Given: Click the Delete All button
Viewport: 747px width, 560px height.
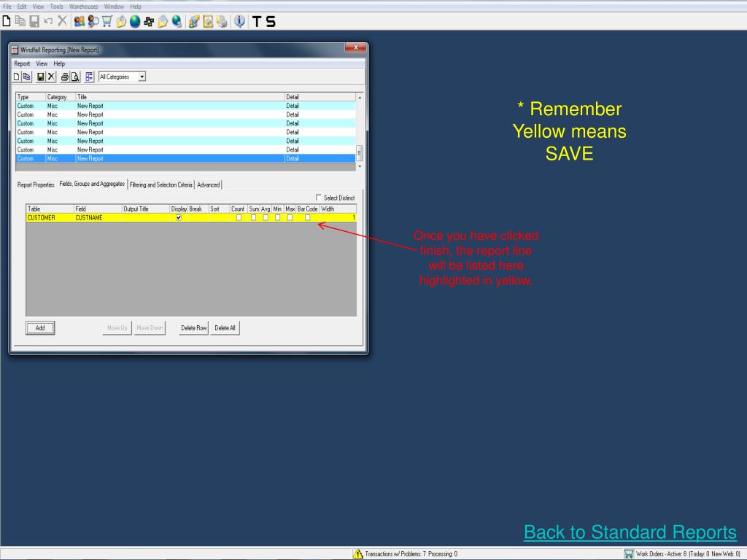Looking at the screenshot, I should pos(225,327).
